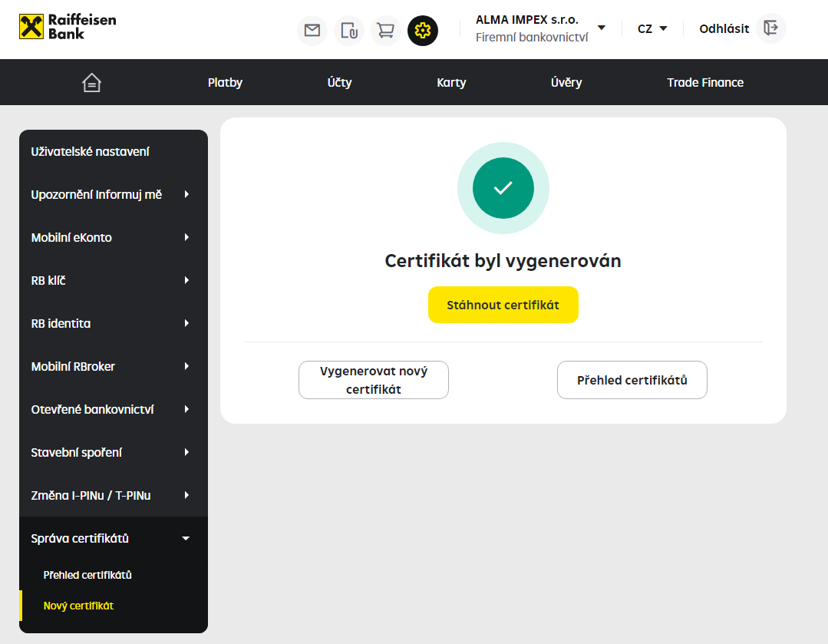Viewport: 828px width, 644px height.
Task: Open settings via the gear icon
Action: (423, 31)
